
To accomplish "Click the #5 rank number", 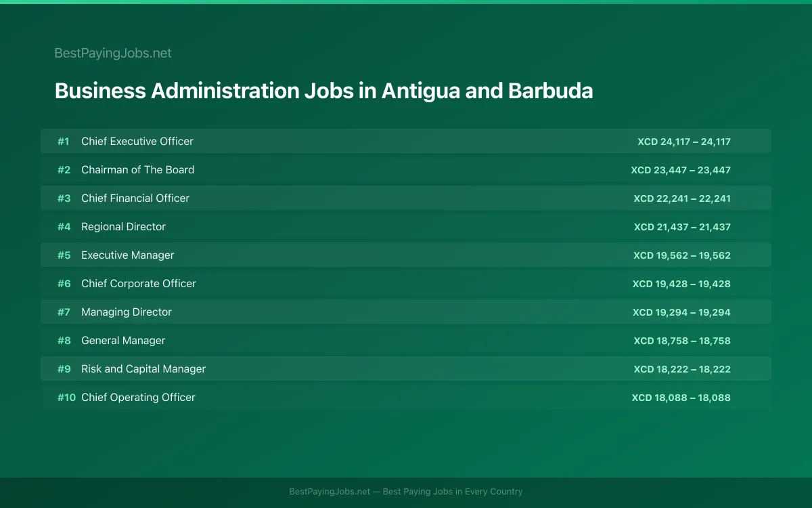I will click(64, 255).
